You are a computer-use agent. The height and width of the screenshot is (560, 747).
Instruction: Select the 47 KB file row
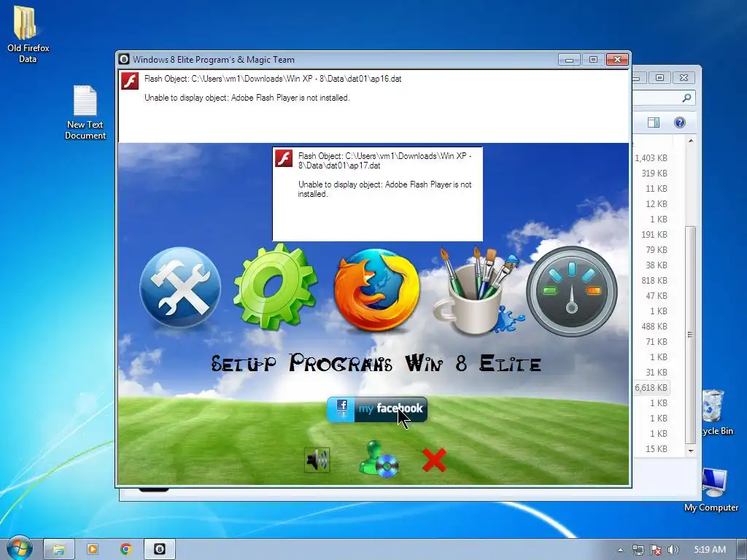coord(651,296)
